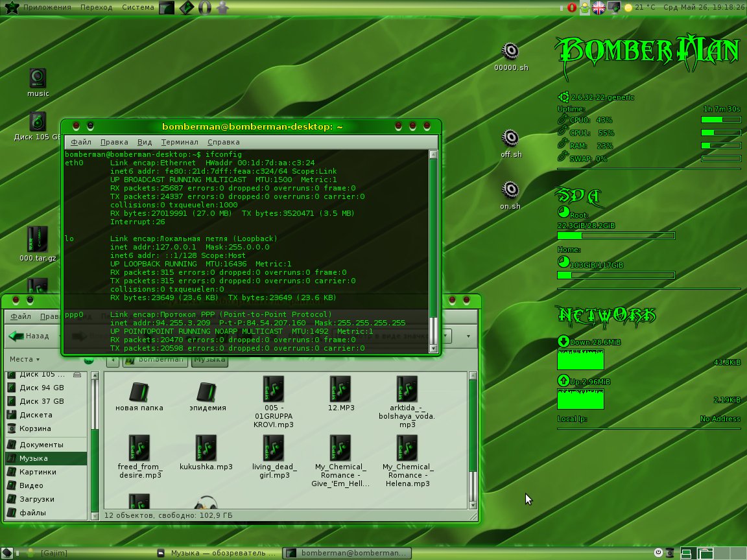The image size is (747, 560).
Task: Select Диск 37 GB in sidebar
Action: (x=46, y=401)
